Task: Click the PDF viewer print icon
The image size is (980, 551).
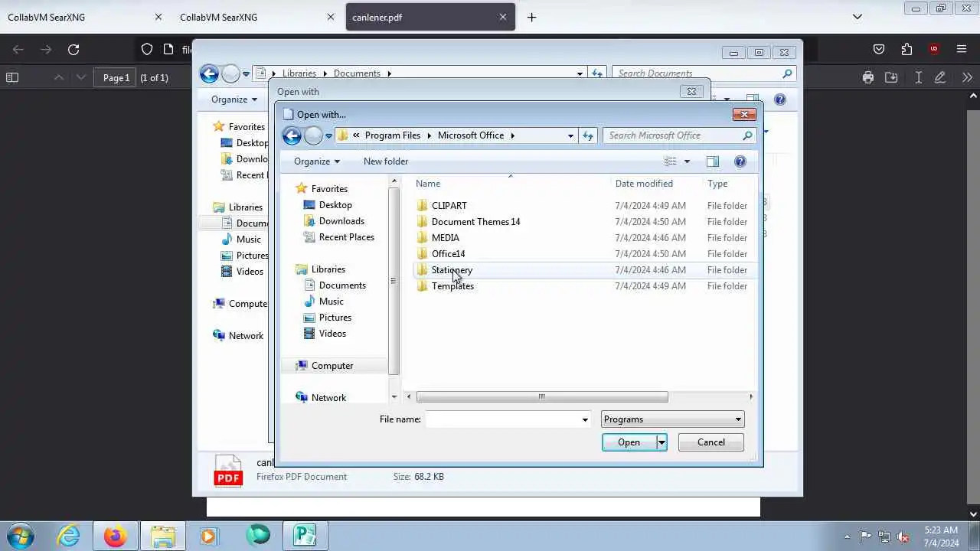Action: tap(867, 77)
